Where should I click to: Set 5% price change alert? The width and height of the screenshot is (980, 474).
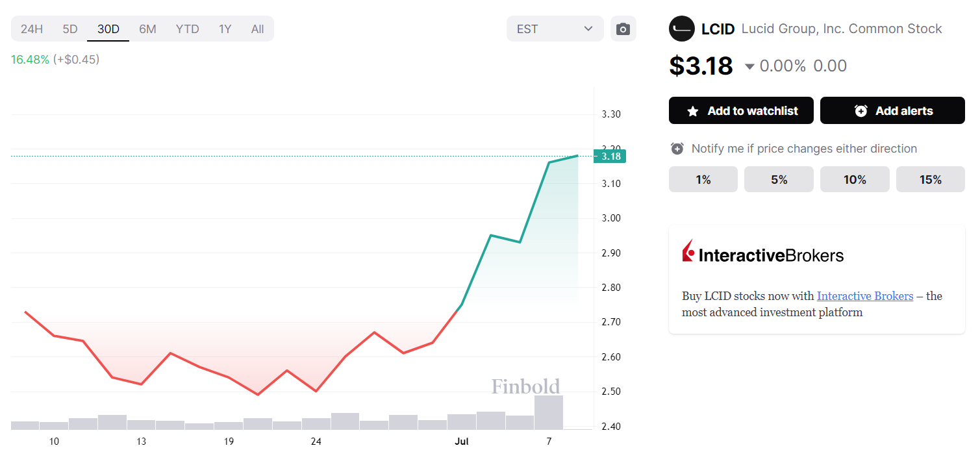[779, 179]
